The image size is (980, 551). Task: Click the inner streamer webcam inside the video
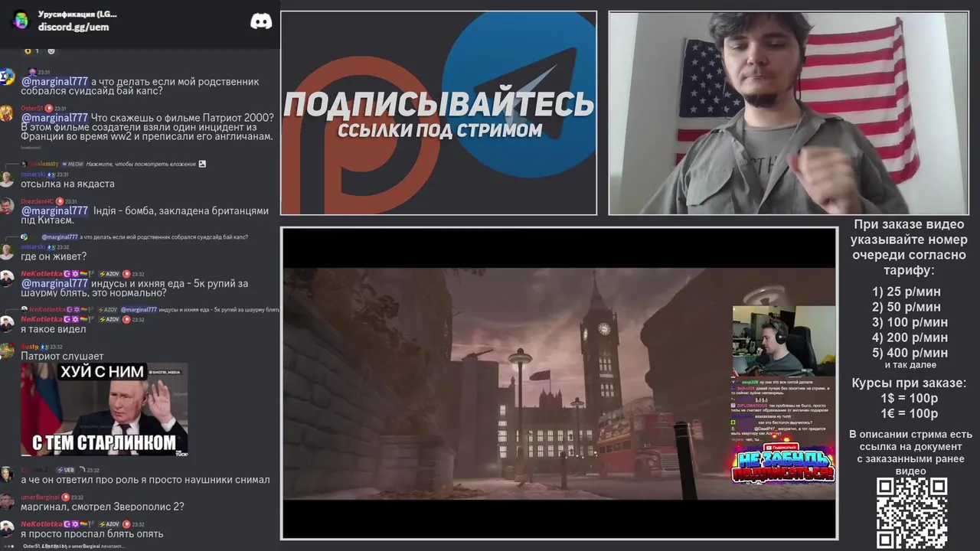click(x=784, y=341)
